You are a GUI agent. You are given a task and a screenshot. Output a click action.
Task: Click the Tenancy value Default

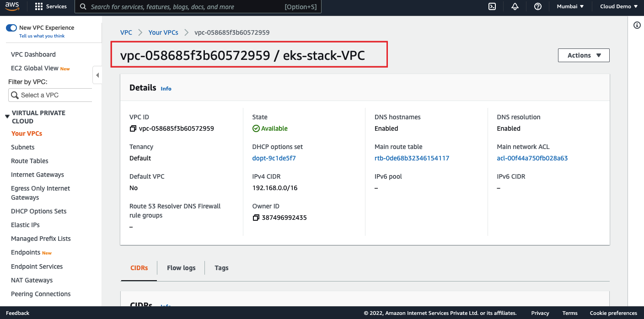tap(140, 158)
